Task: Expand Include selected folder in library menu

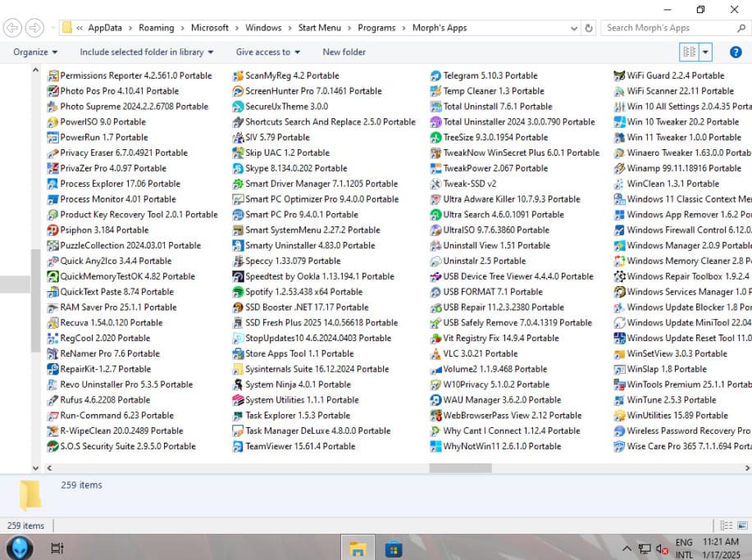Action: point(146,52)
